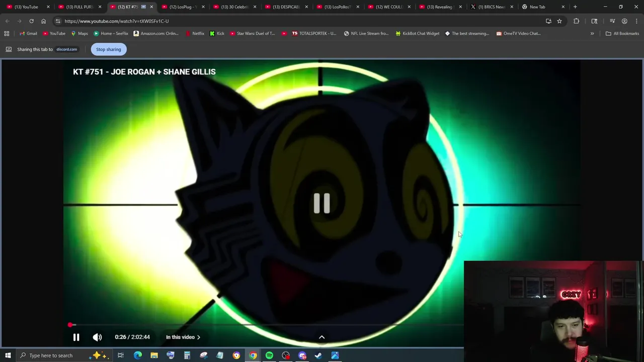
Task: Pause the video using the bottom pause button
Action: point(76,337)
